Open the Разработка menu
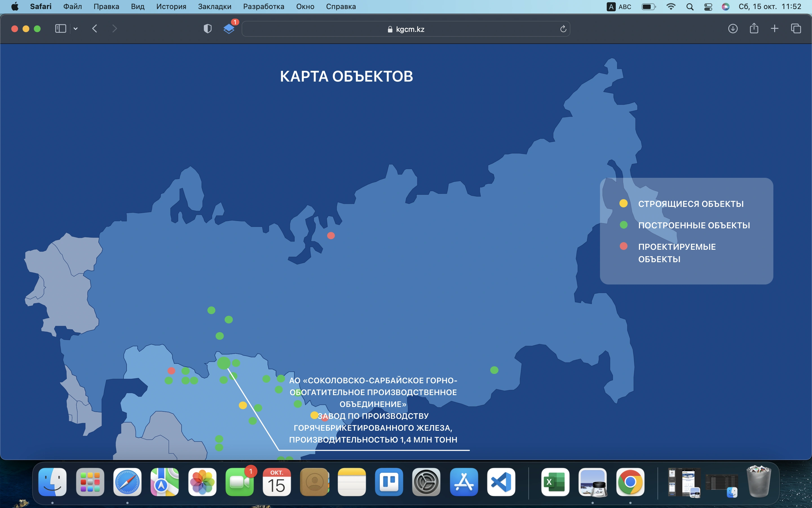 tap(263, 6)
